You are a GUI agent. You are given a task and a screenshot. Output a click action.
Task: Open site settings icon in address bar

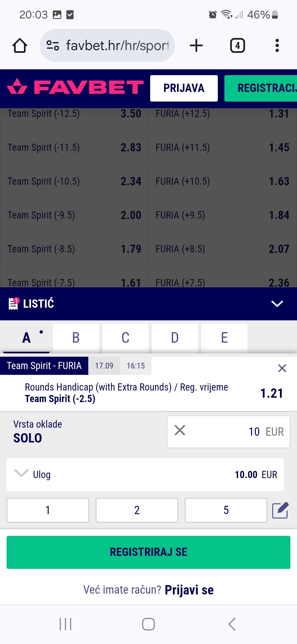pyautogui.click(x=53, y=45)
